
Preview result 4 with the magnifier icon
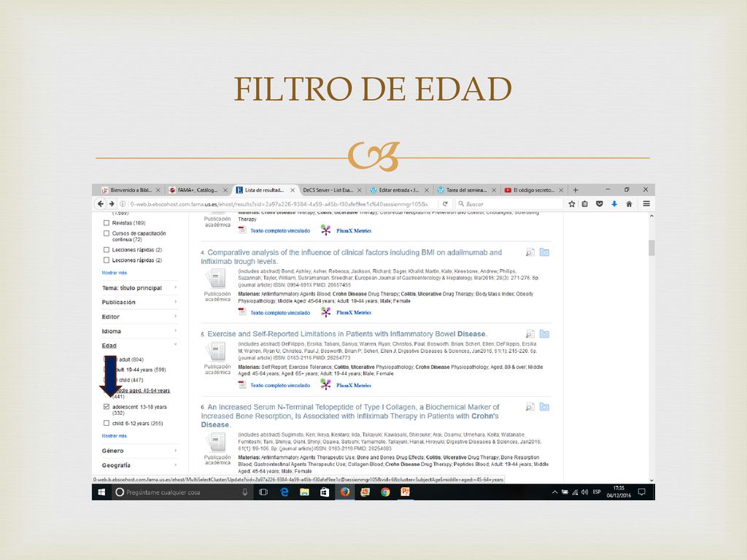tap(530, 252)
